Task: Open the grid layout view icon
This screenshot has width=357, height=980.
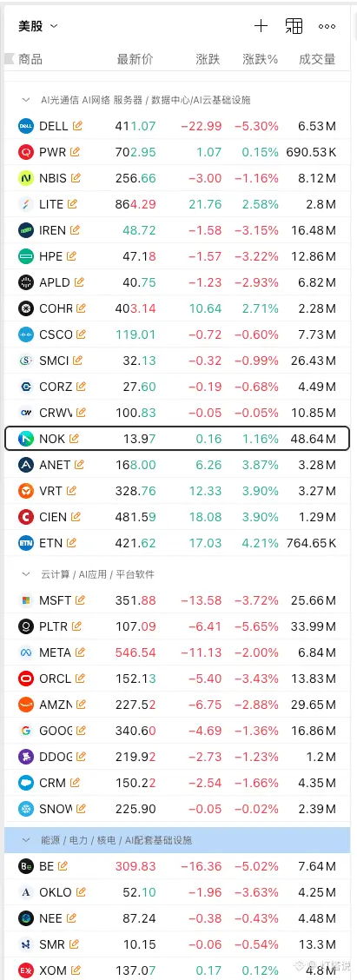Action: 294,25
